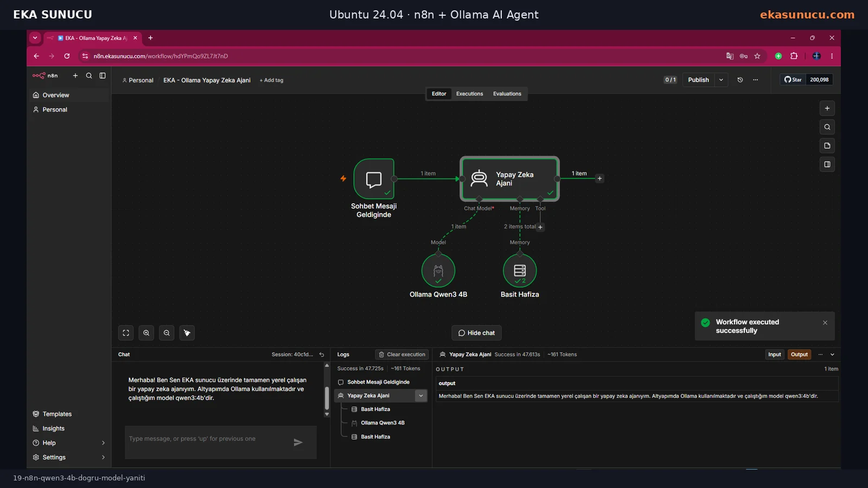Select the Ollama Qwen3 4B log entry
Viewport: 868px width, 488px height.
point(383,423)
